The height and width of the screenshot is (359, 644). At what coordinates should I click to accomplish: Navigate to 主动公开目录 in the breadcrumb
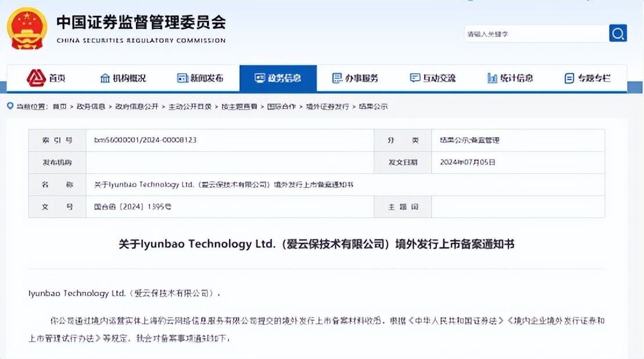point(189,107)
